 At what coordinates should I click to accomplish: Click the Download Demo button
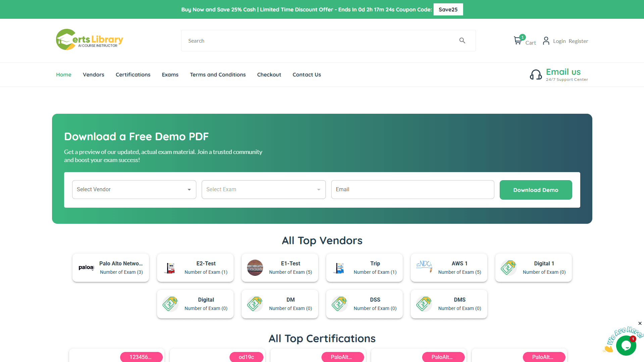coord(536,190)
